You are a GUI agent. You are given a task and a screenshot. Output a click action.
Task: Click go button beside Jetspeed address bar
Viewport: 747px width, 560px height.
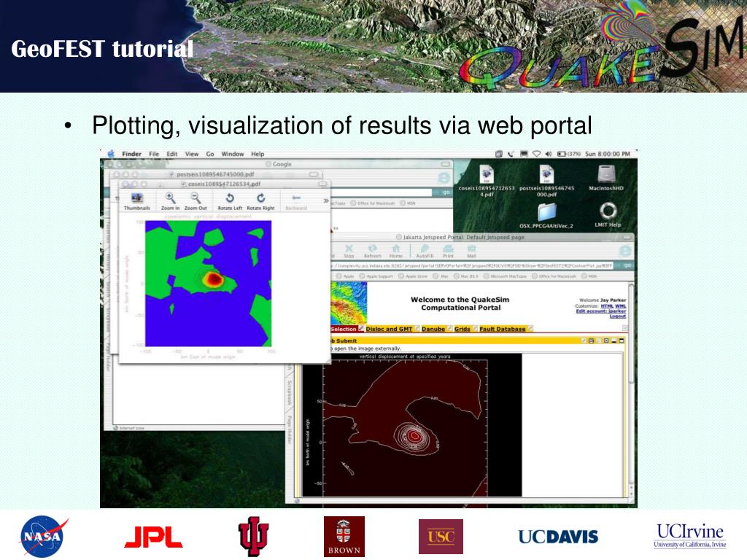(x=627, y=265)
